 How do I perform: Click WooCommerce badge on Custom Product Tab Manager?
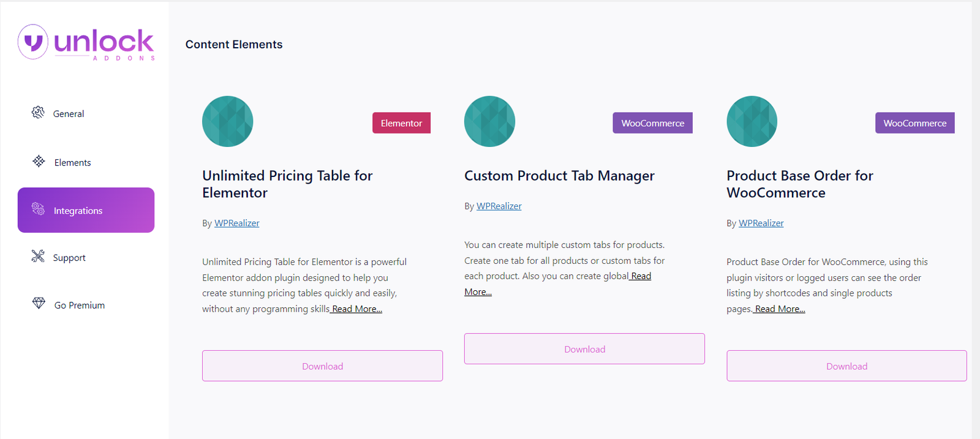(653, 123)
